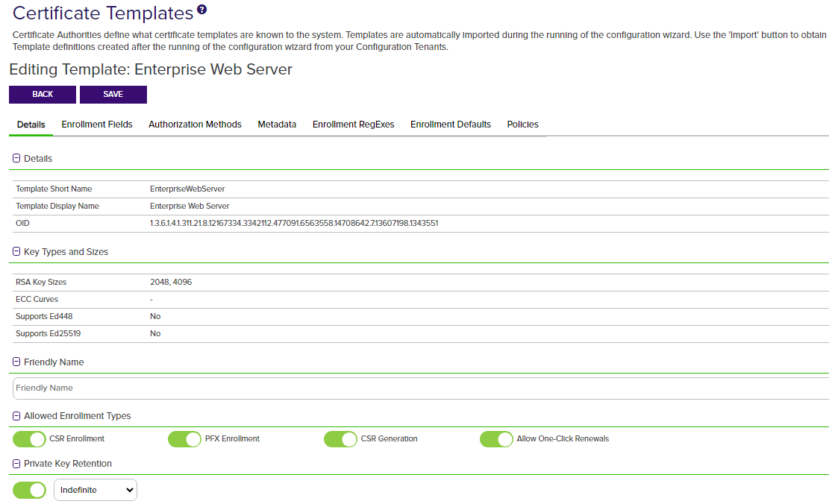Viewport: 829px width, 504px height.
Task: Click the Template Display Name label
Action: (57, 206)
